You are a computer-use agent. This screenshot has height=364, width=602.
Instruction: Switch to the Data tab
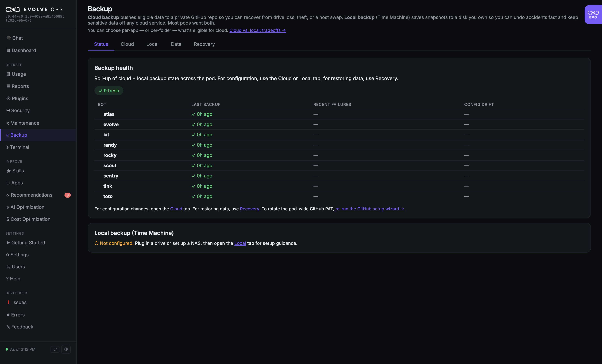pyautogui.click(x=176, y=44)
